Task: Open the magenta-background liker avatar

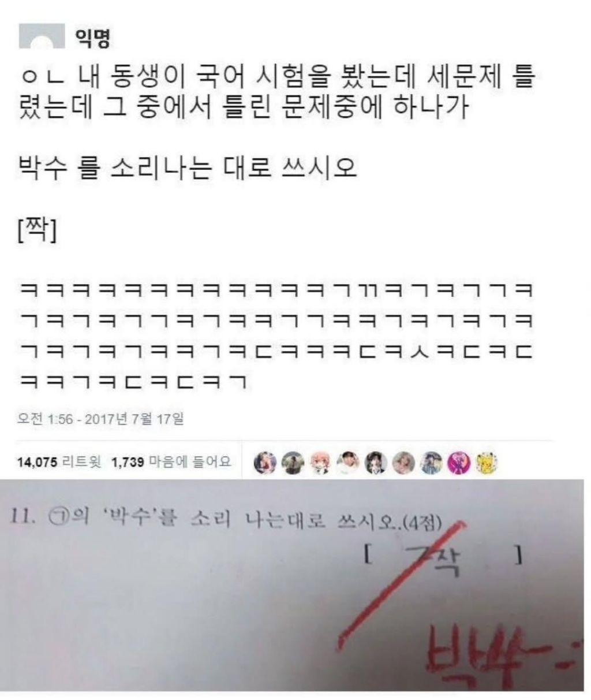Action: pyautogui.click(x=459, y=463)
